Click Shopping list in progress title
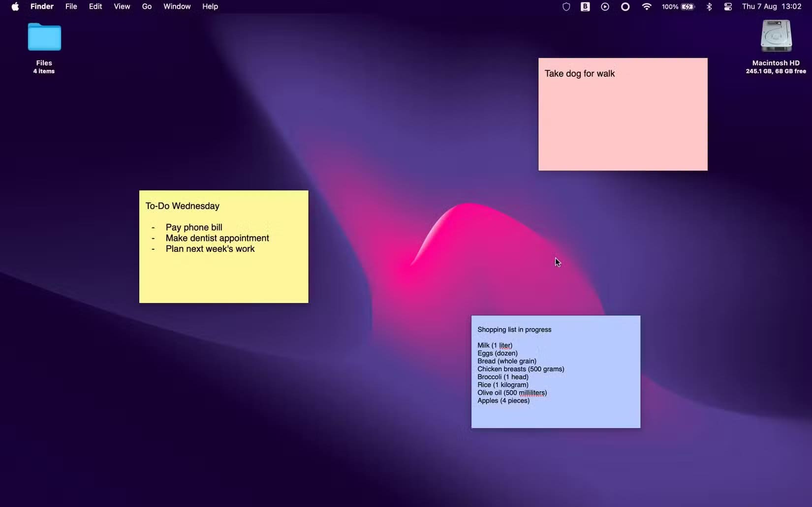812x507 pixels. (514, 329)
